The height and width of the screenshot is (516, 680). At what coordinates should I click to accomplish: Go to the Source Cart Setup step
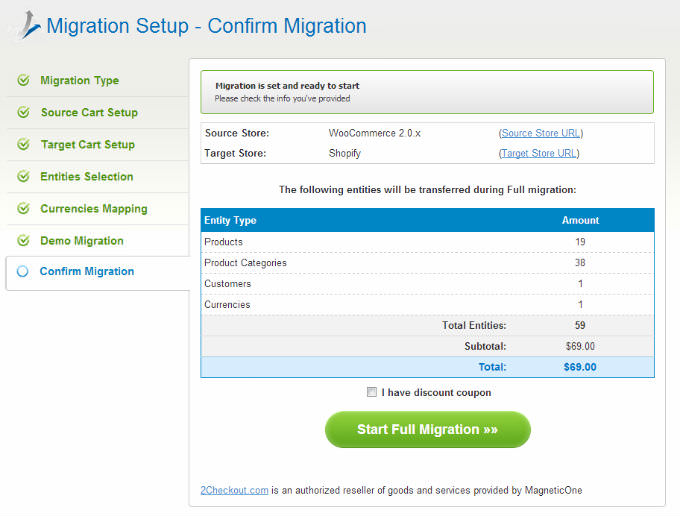[89, 113]
